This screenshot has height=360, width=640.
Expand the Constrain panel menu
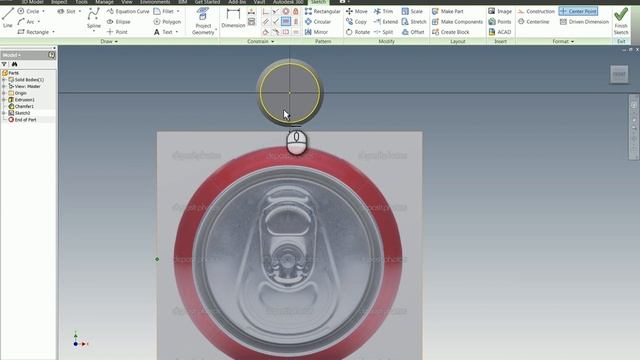[260, 41]
